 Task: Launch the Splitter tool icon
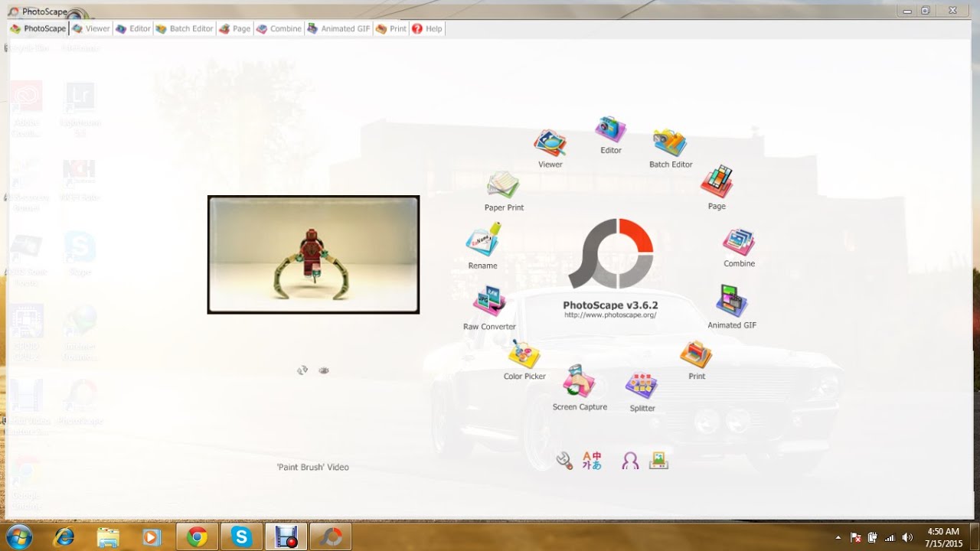point(642,386)
